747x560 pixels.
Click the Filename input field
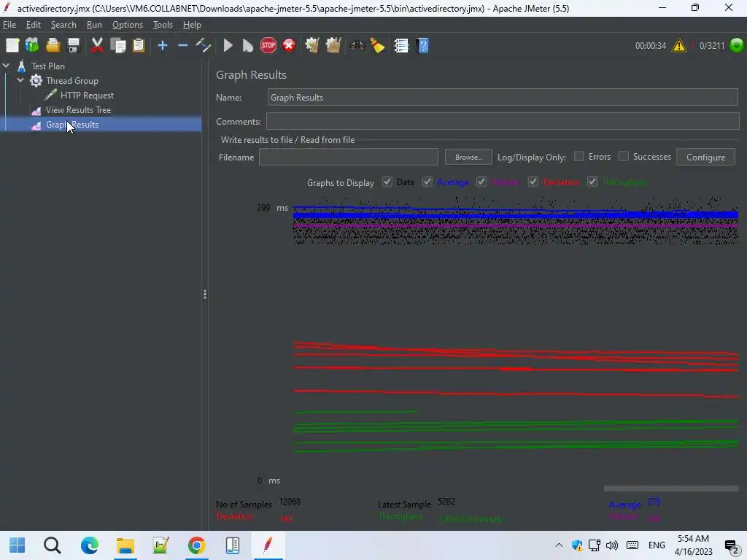tap(348, 157)
